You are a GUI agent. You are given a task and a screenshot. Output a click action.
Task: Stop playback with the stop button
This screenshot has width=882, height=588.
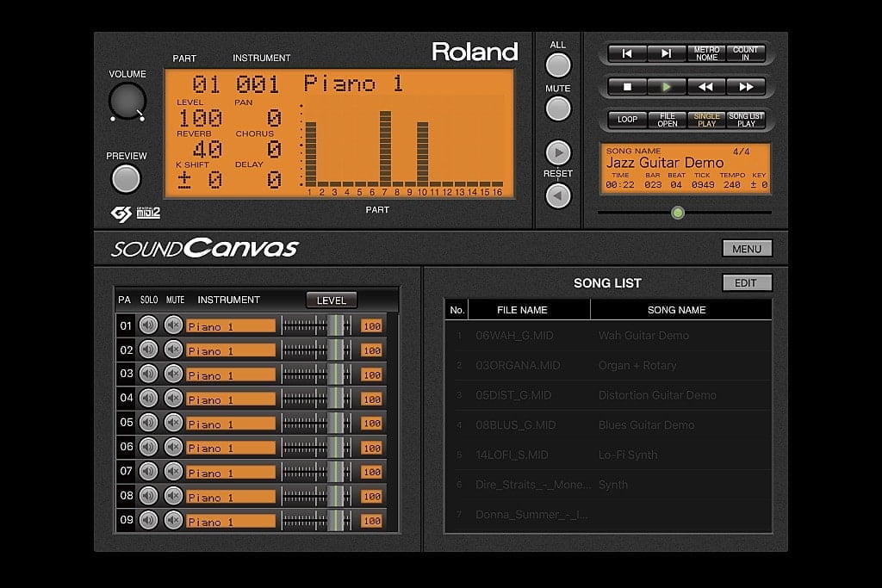627,87
